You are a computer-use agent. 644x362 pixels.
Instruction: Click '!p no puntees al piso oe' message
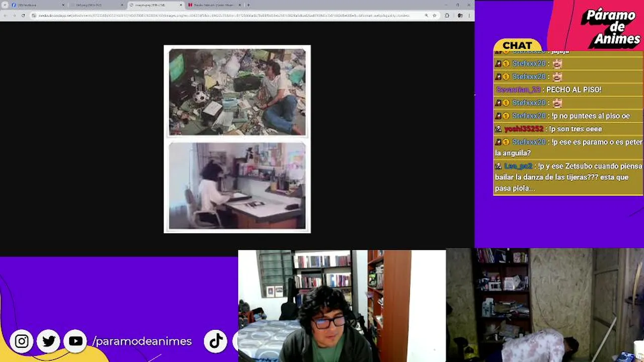590,116
